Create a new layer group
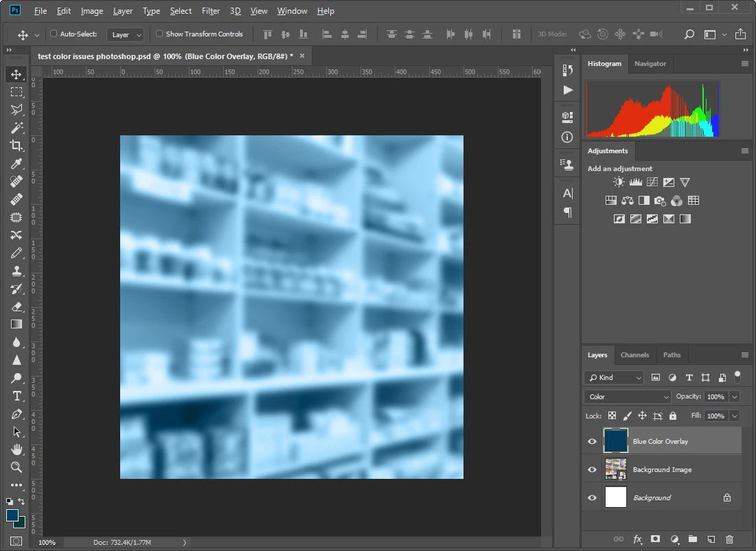 tap(693, 539)
